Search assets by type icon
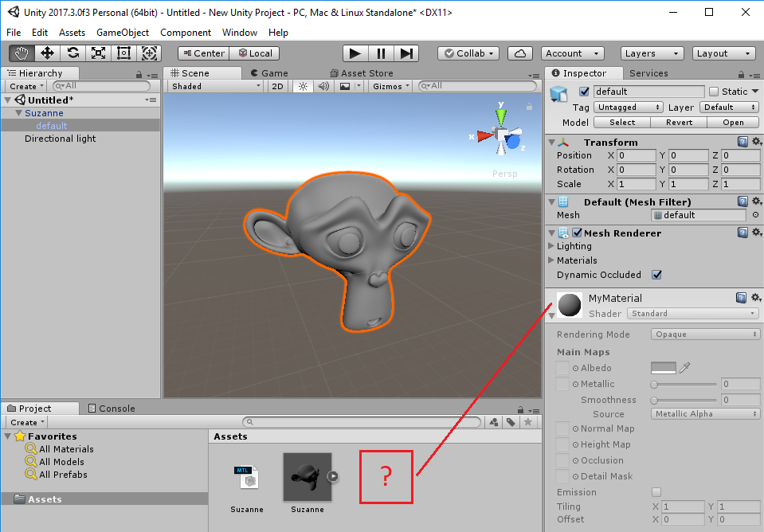This screenshot has width=764, height=532. (494, 422)
